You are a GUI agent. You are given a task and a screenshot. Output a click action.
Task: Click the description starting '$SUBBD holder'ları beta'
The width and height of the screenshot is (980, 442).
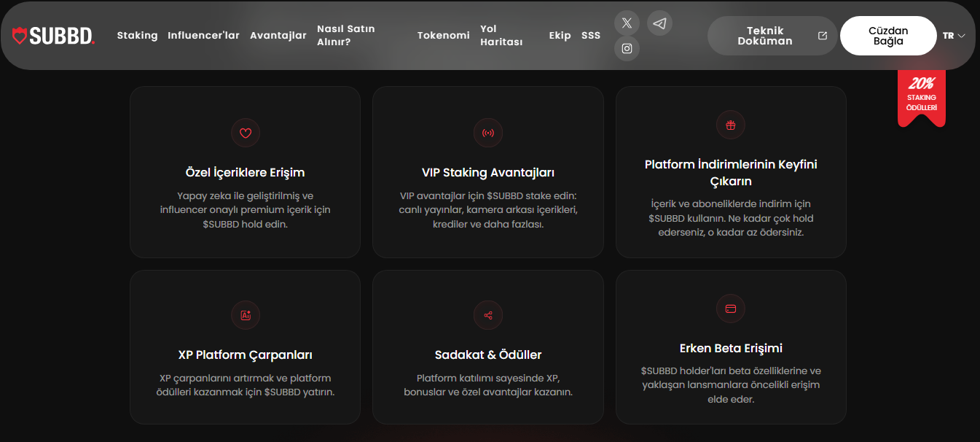tap(731, 385)
